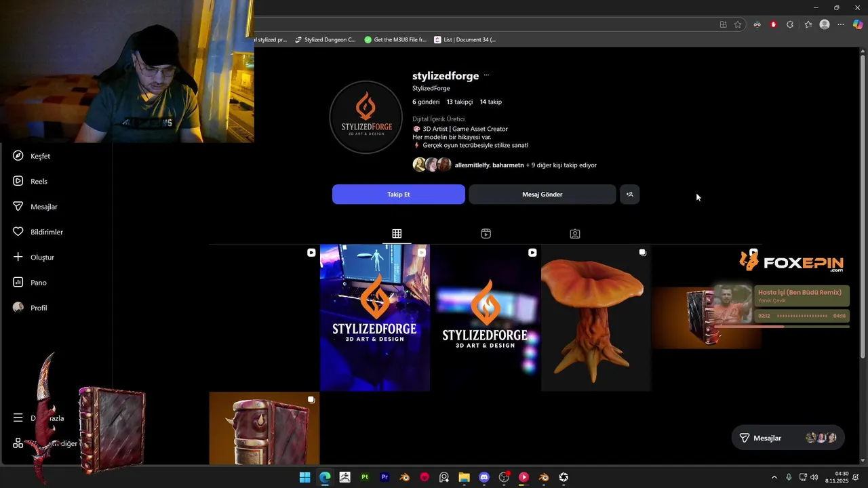Open the blue studio StylizedForge reel post

tap(375, 318)
